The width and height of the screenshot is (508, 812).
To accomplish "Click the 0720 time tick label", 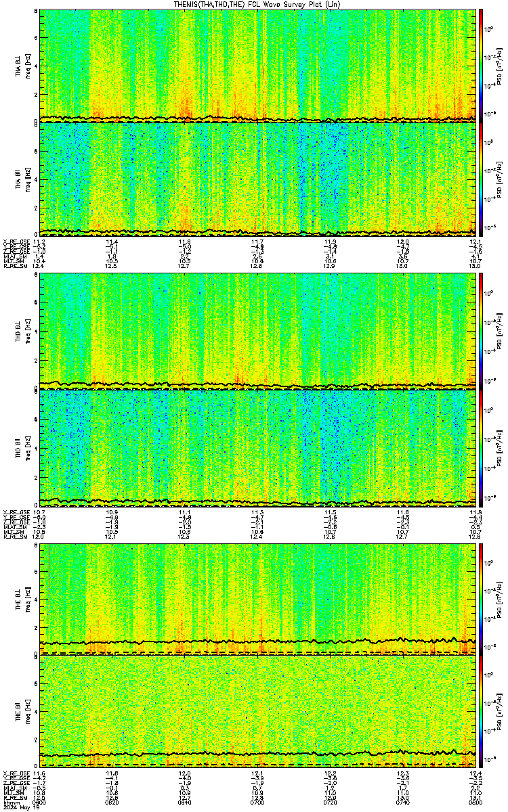I will (x=331, y=803).
